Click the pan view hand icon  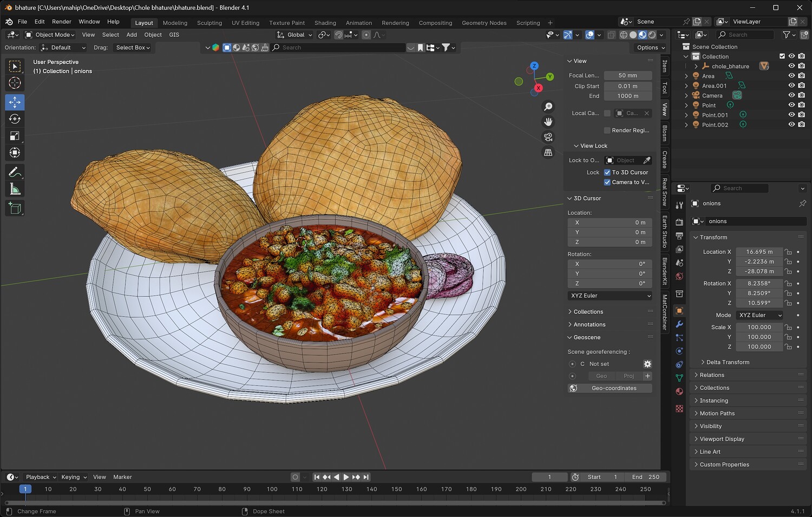click(x=548, y=122)
